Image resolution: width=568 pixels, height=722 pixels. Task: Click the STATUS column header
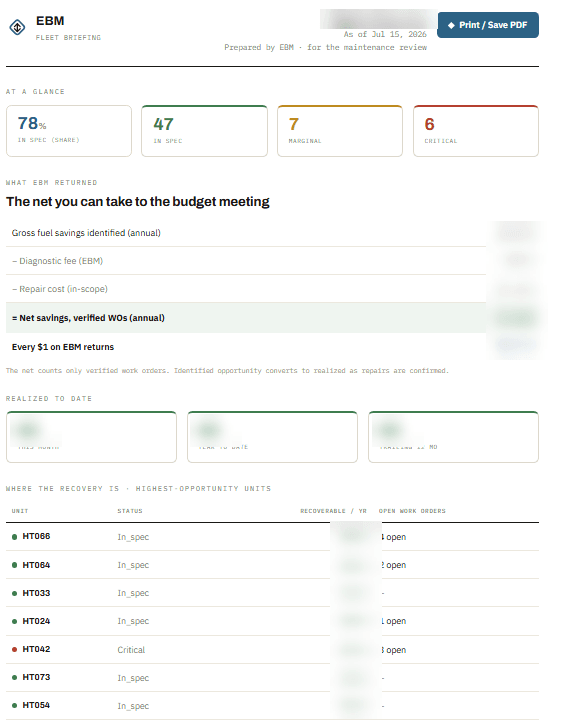click(x=130, y=511)
